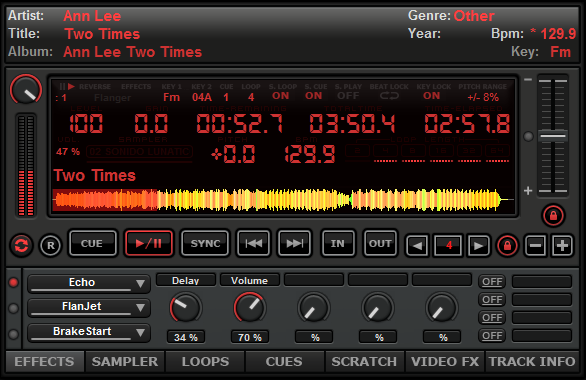Enable the FlanJet effect slot indicator
The image size is (586, 380).
tap(13, 308)
